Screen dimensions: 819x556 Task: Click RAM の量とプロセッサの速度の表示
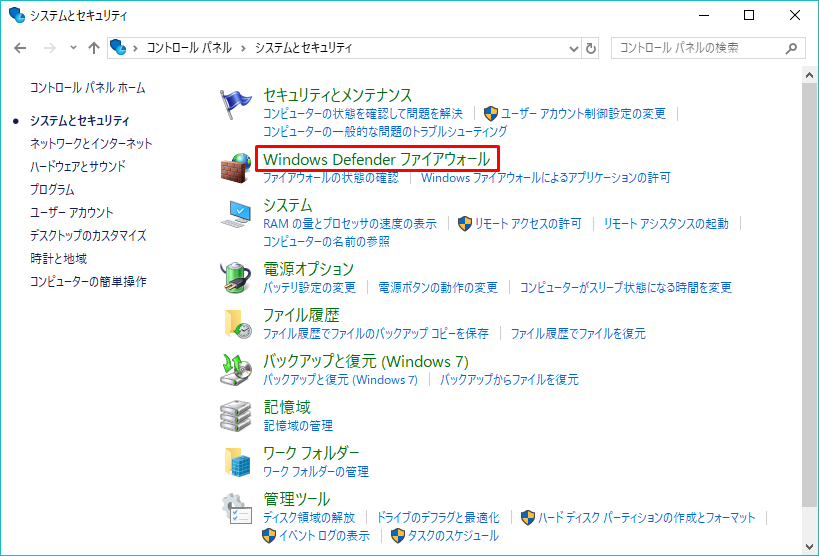349,224
